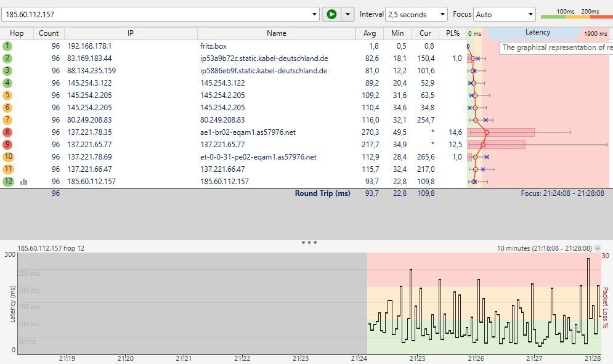This screenshot has width=613, height=364.
Task: Click the Latency graph column header
Action: [x=538, y=33]
